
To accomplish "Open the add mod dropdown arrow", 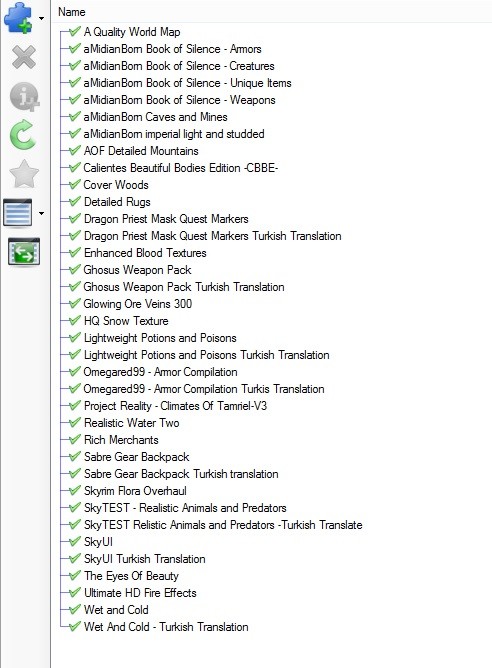I will tap(41, 18).
